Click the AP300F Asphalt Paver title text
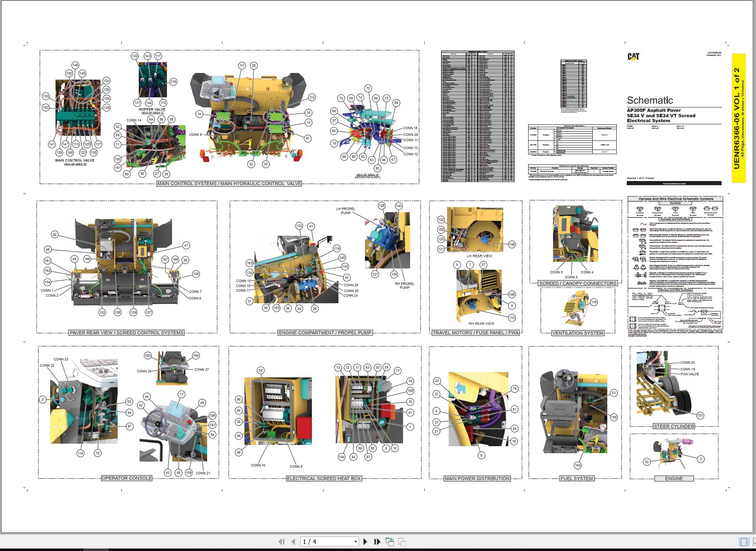This screenshot has height=551, width=756. click(x=654, y=110)
